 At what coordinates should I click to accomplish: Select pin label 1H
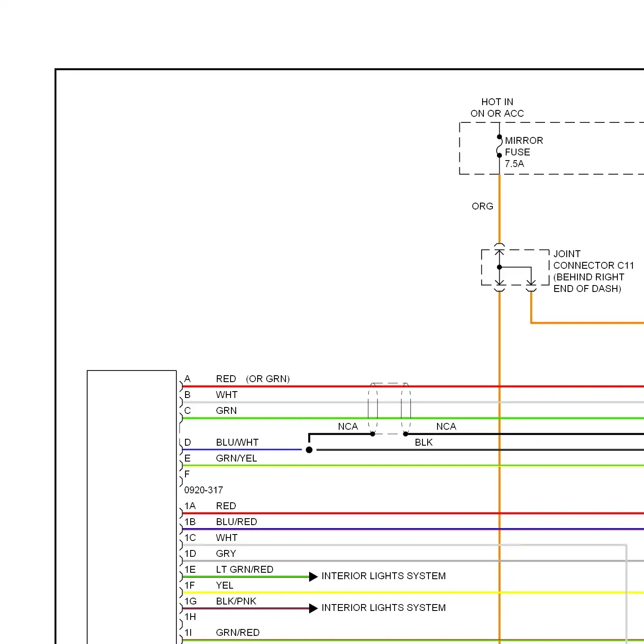190,617
